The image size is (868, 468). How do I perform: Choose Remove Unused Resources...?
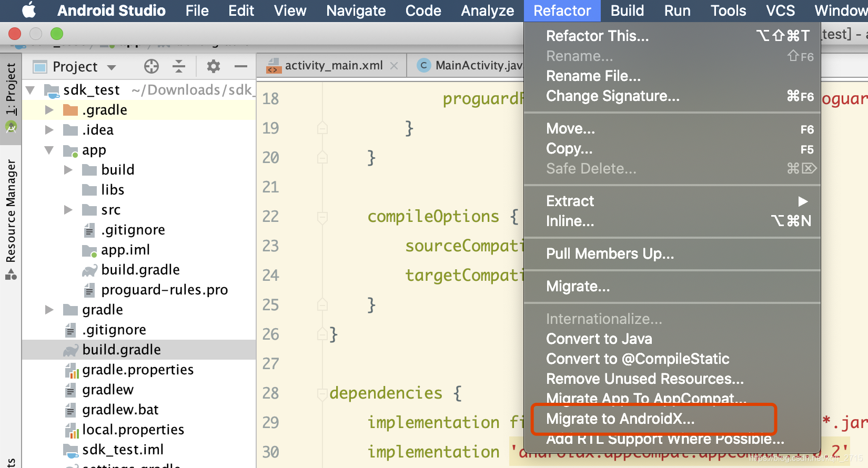click(x=672, y=379)
